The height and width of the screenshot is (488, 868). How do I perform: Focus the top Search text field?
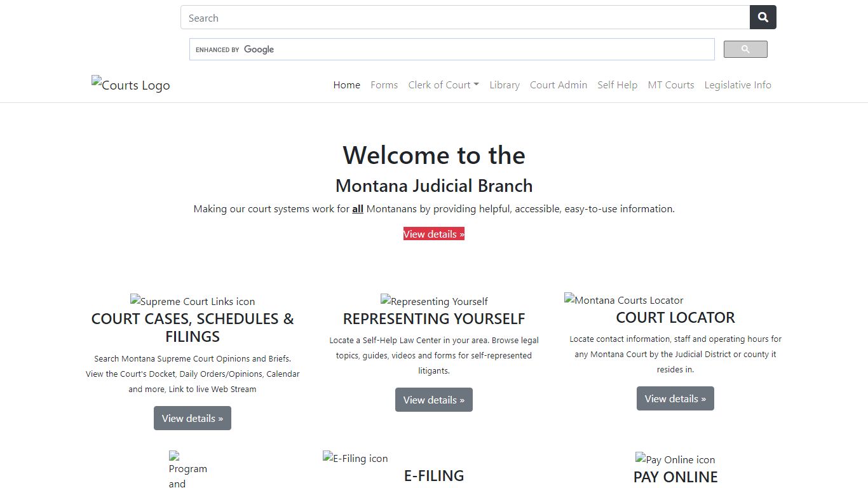(465, 18)
